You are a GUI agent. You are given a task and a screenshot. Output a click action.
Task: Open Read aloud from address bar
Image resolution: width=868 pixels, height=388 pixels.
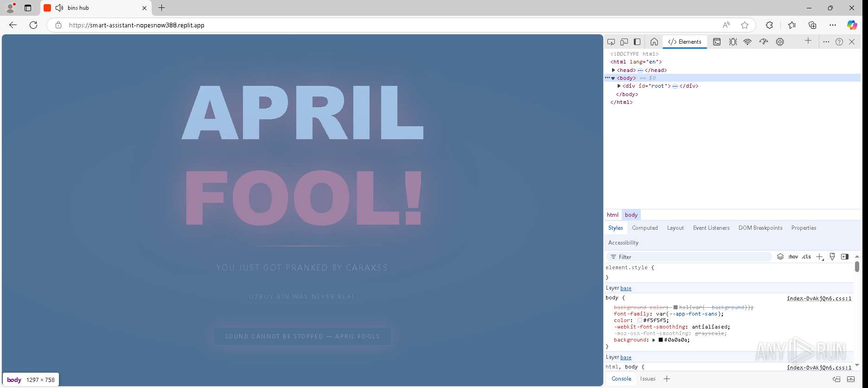tap(726, 25)
